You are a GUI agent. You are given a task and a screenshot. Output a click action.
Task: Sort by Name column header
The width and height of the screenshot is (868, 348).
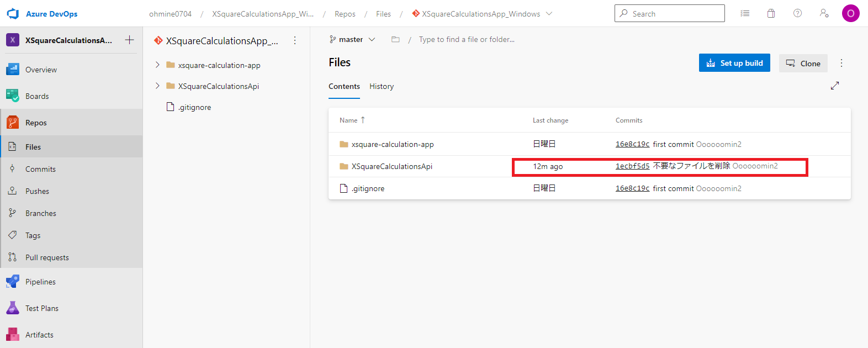(x=352, y=120)
